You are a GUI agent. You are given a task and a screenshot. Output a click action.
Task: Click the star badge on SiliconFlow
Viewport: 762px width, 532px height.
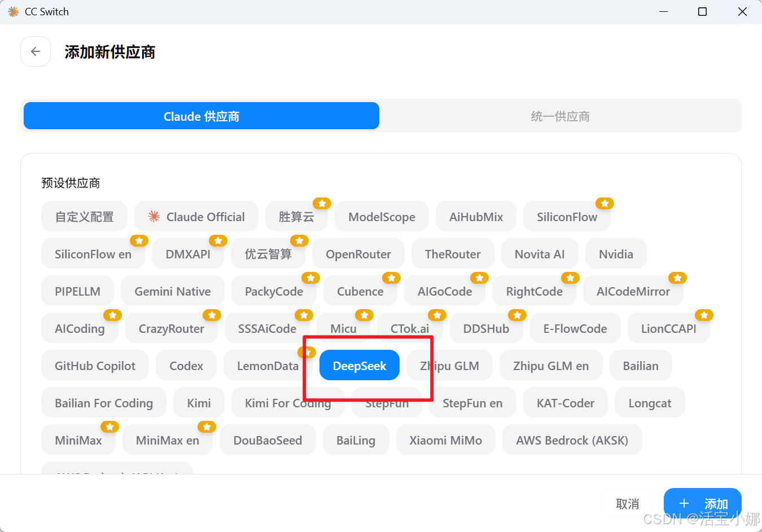click(605, 203)
